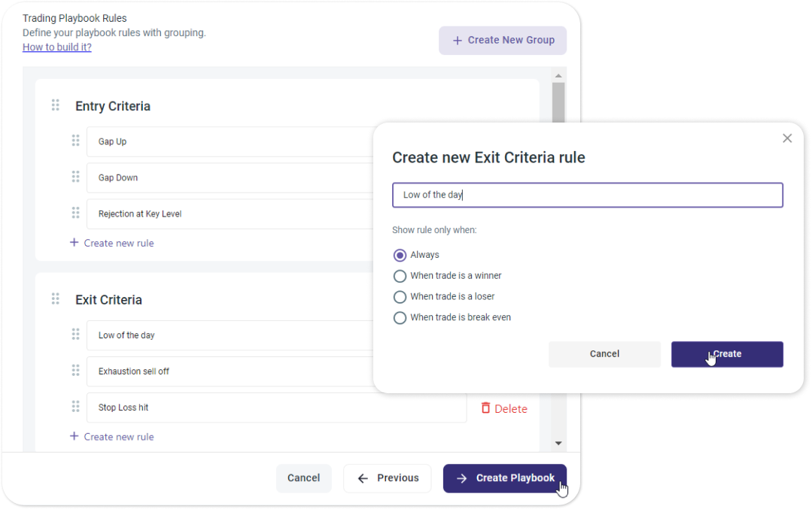Click drag handle beside Entry Criteria group
The height and width of the screenshot is (509, 812).
point(55,105)
